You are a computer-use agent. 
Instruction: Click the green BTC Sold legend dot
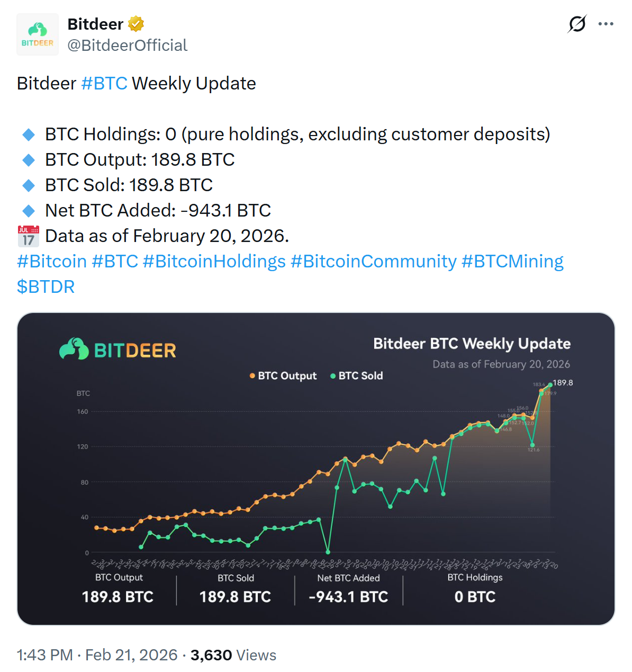pos(332,375)
